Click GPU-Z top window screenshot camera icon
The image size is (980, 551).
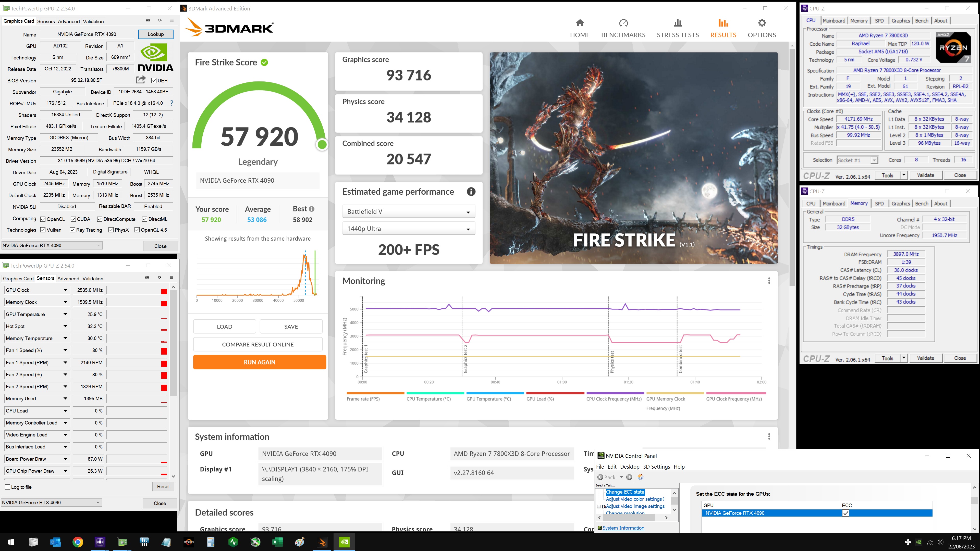click(x=148, y=20)
